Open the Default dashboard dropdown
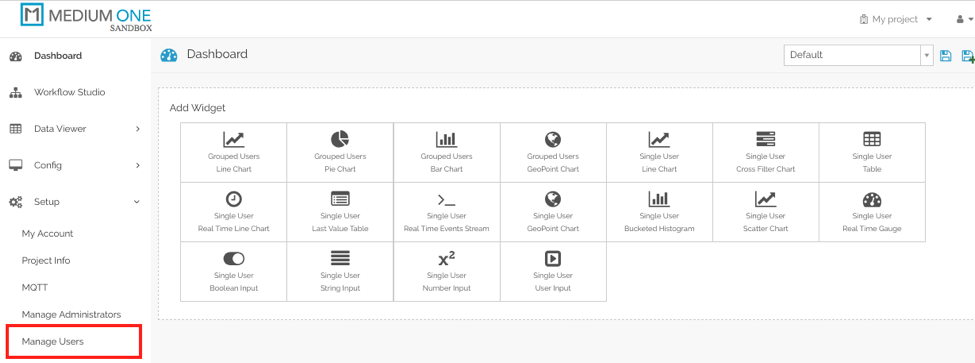 (859, 55)
